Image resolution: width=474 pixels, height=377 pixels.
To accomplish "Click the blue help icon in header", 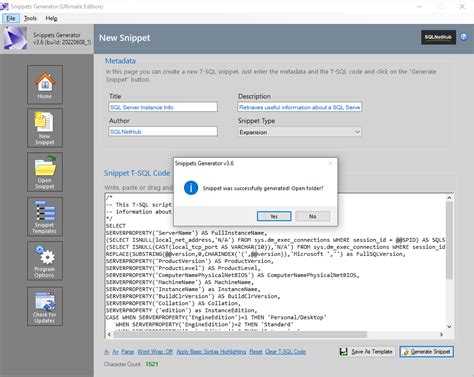I will tap(464, 37).
